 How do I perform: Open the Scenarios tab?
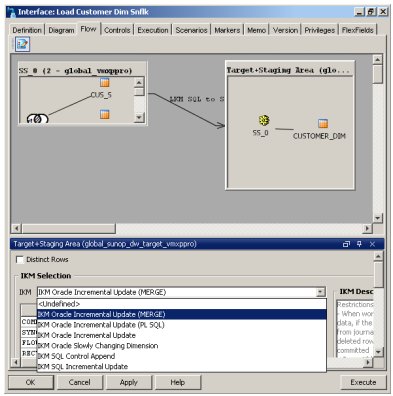pyautogui.click(x=191, y=30)
